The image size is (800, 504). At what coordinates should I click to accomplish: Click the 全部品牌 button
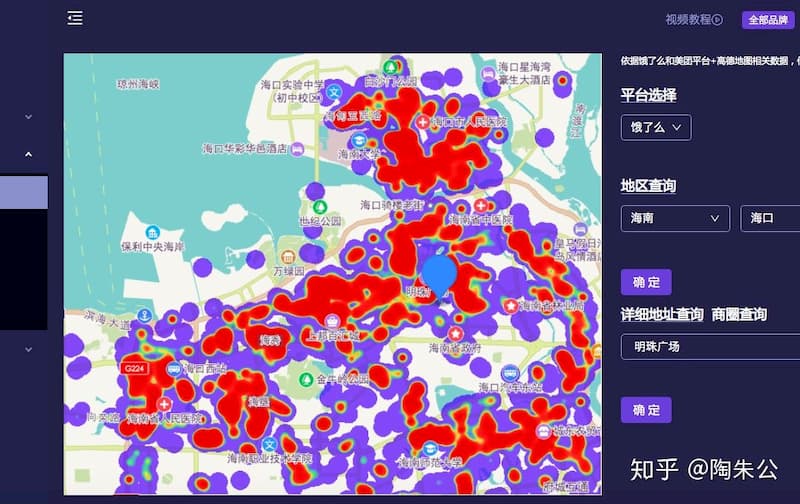[768, 20]
